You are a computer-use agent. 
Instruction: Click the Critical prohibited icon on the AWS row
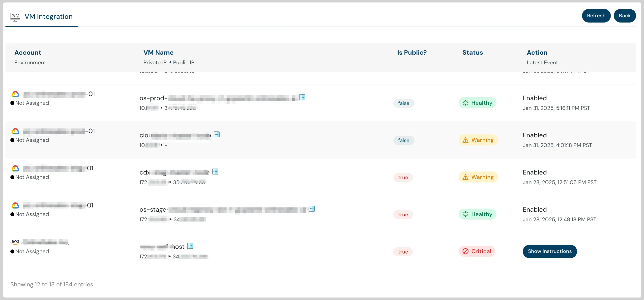tap(466, 251)
